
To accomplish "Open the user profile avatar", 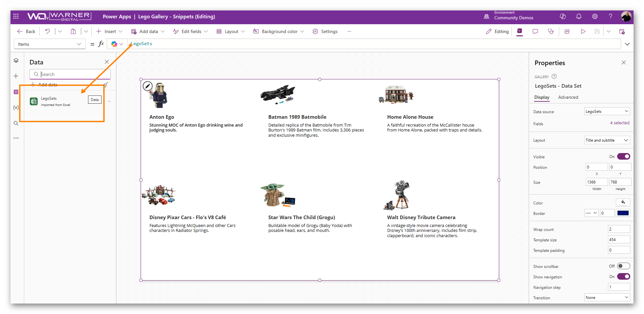I will 626,16.
